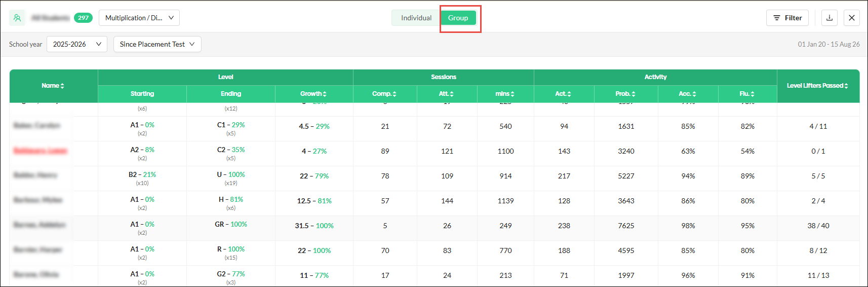Sort by Comp. sessions column
This screenshot has height=287, width=868.
click(x=384, y=94)
